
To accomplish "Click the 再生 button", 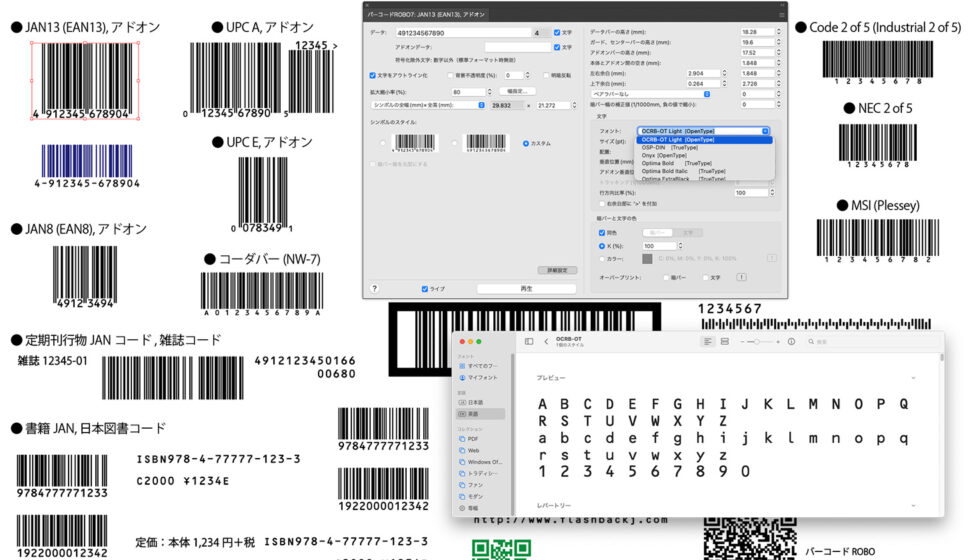I will [526, 289].
